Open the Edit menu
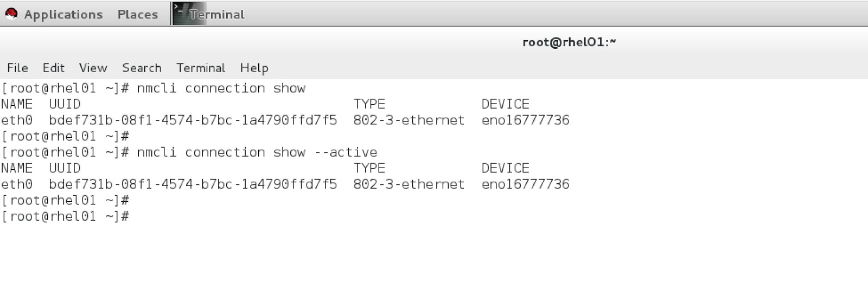 tap(53, 68)
